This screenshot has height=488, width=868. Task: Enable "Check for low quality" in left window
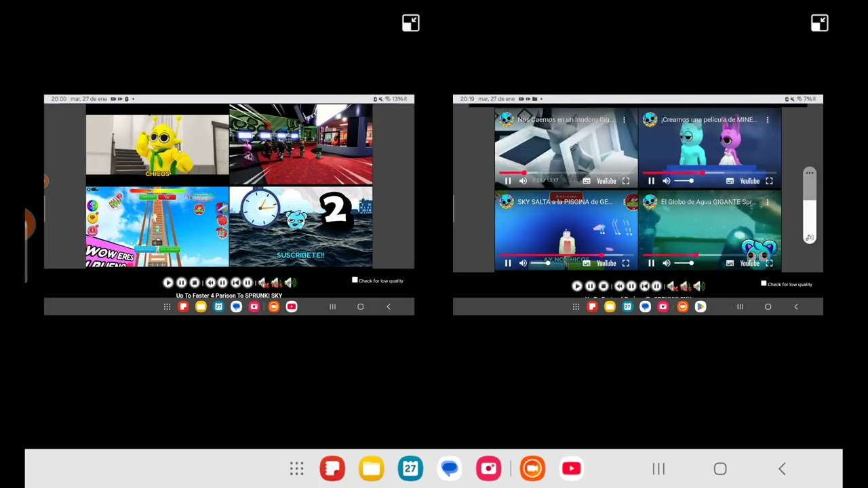tap(355, 280)
